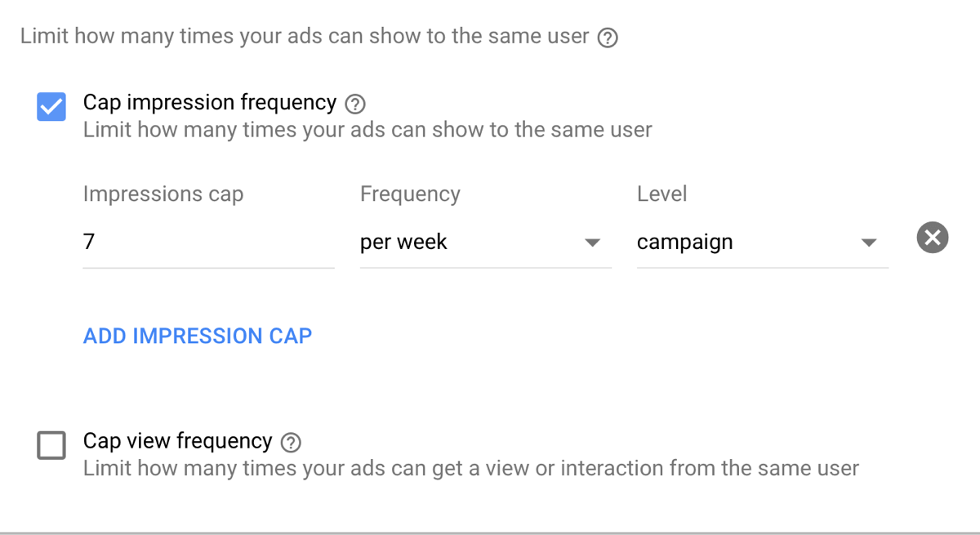Click help icon next to Cap impression frequency
This screenshot has height=535, width=980.
click(x=355, y=104)
